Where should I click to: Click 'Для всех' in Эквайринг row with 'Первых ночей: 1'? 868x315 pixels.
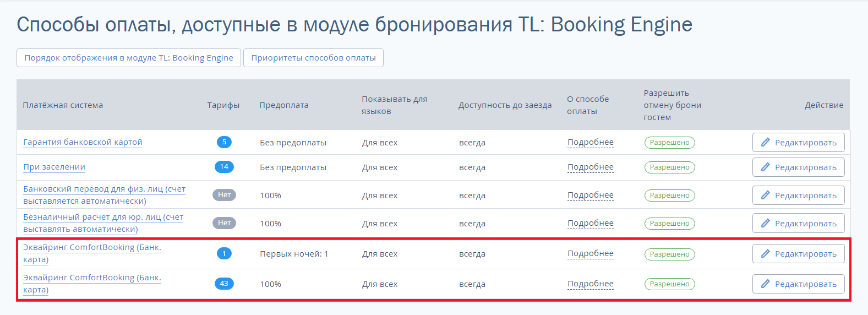(x=380, y=254)
